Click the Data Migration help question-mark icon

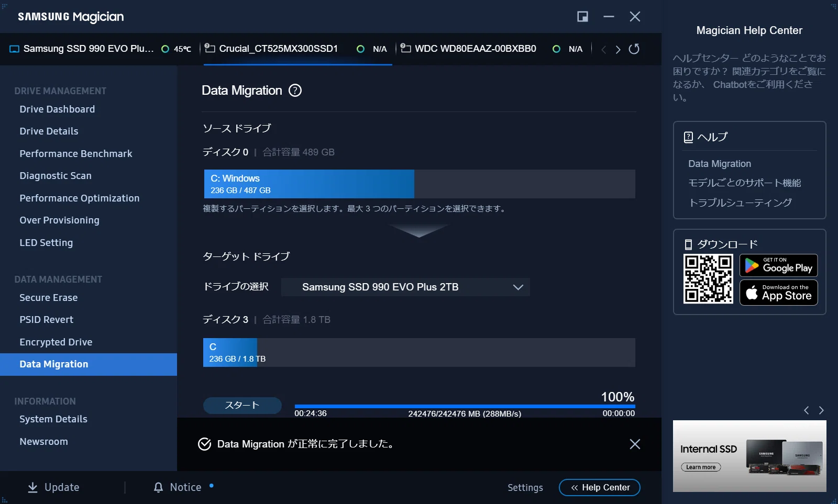pyautogui.click(x=295, y=91)
